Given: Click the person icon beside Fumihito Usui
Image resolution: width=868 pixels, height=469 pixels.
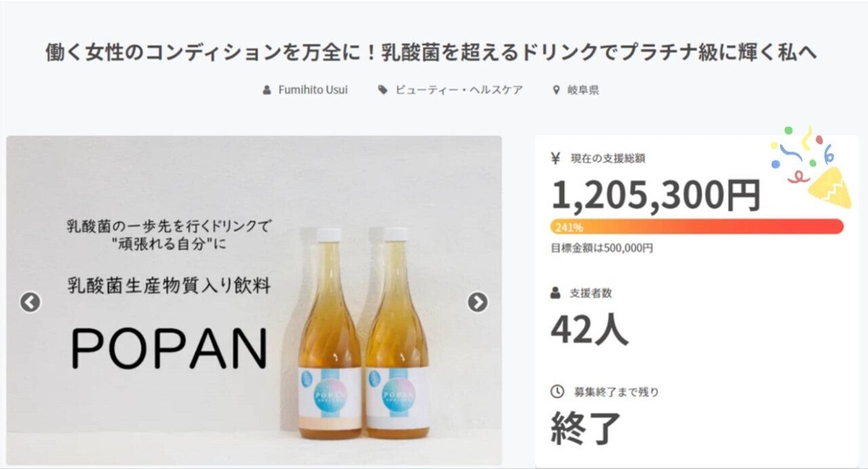Looking at the screenshot, I should click(x=267, y=90).
